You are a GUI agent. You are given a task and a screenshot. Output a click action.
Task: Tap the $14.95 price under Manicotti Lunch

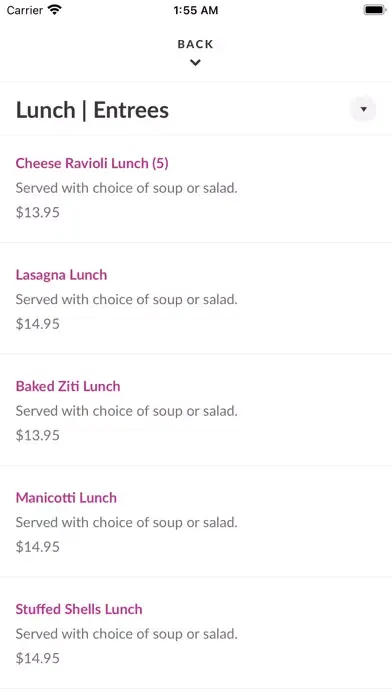click(x=38, y=546)
